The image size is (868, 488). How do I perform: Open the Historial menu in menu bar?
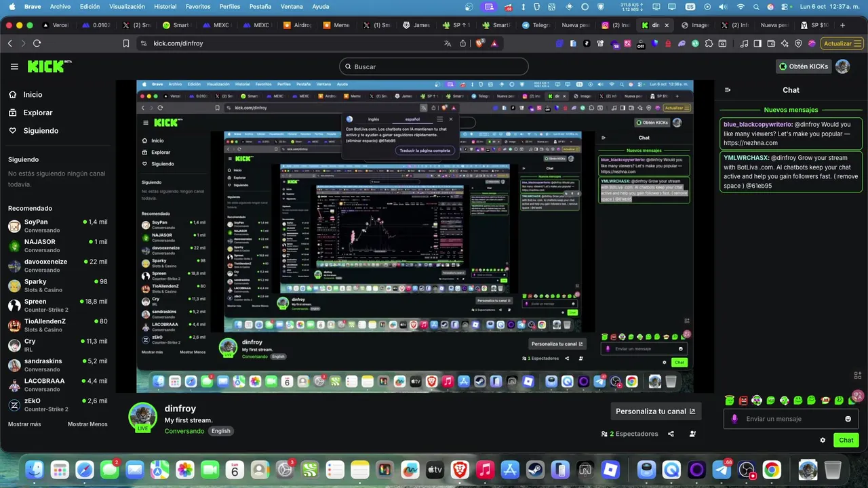click(x=165, y=7)
